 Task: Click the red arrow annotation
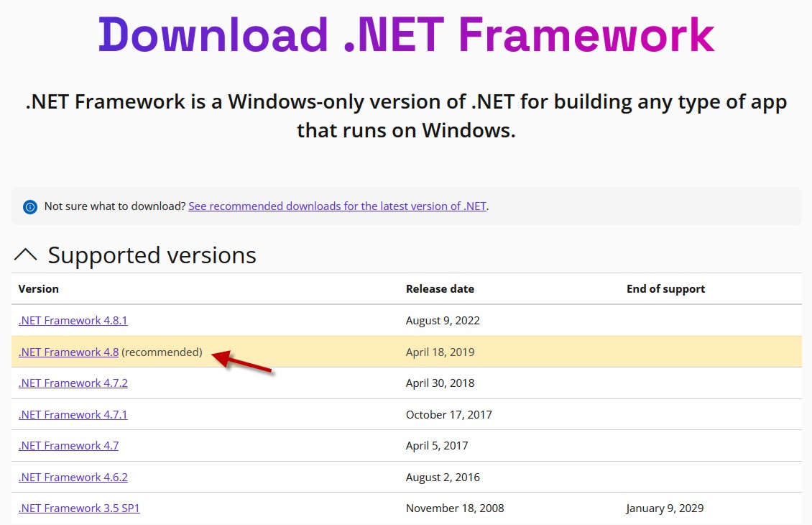242,361
